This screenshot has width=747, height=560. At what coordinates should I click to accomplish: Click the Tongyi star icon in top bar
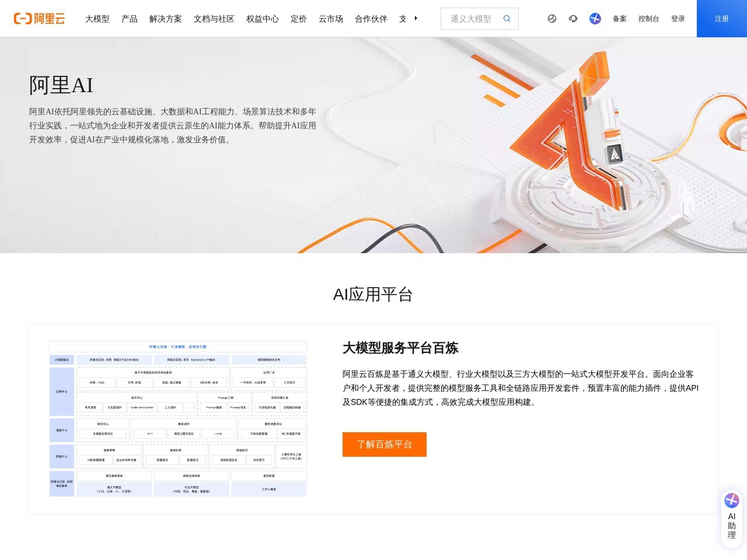coord(595,18)
